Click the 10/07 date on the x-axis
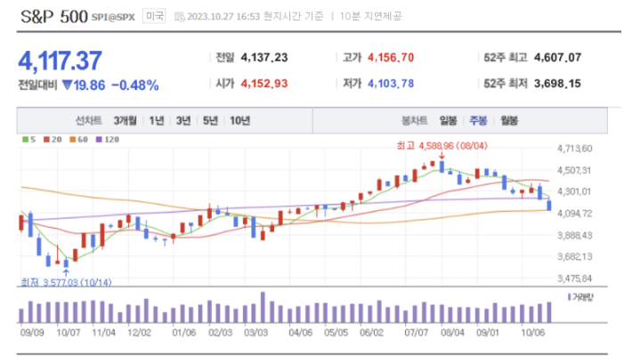The width and height of the screenshot is (624, 364). (x=68, y=333)
